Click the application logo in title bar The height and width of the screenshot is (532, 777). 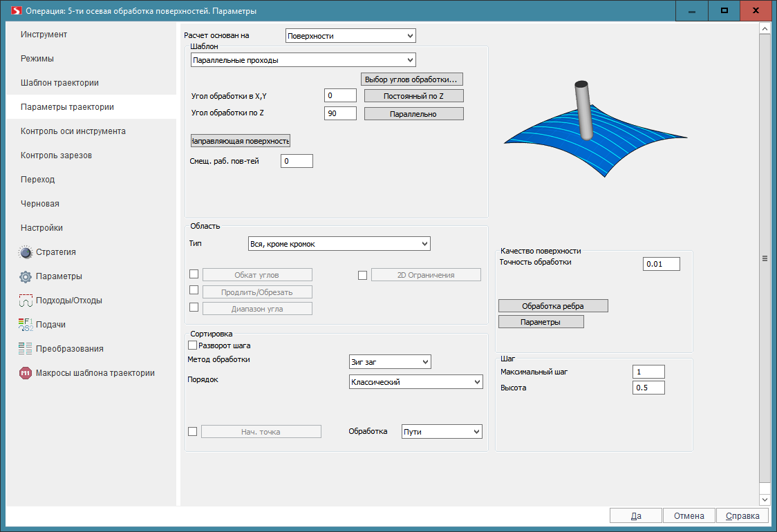pos(16,10)
